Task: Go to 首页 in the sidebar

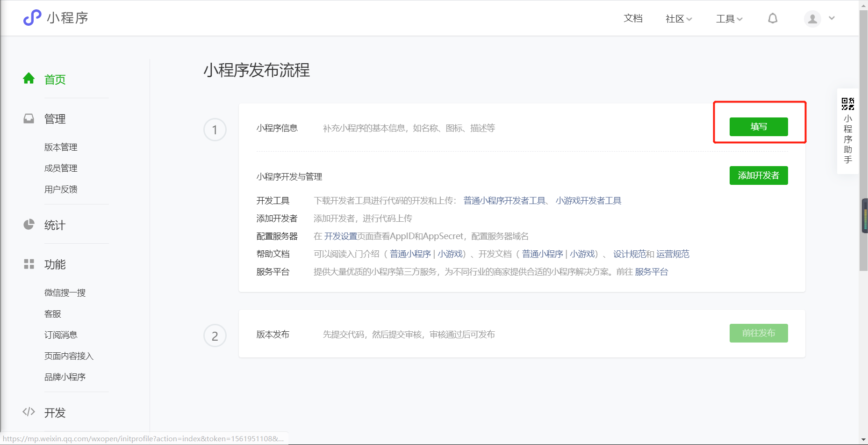Action: [x=55, y=80]
